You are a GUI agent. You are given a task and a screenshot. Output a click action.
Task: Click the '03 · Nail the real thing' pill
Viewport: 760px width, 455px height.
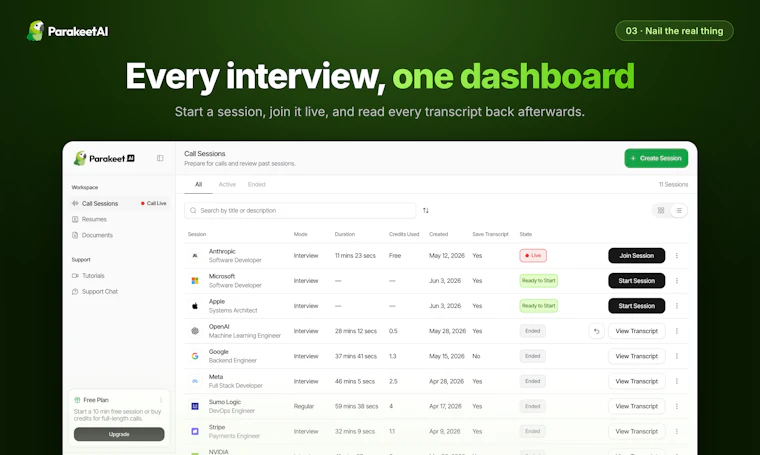pos(674,31)
